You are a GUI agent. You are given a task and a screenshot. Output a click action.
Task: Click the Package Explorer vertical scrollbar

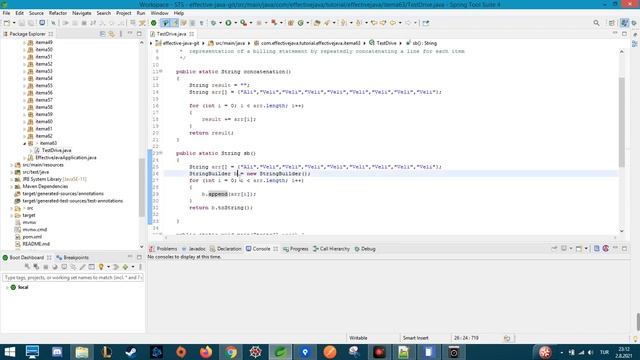(x=142, y=188)
